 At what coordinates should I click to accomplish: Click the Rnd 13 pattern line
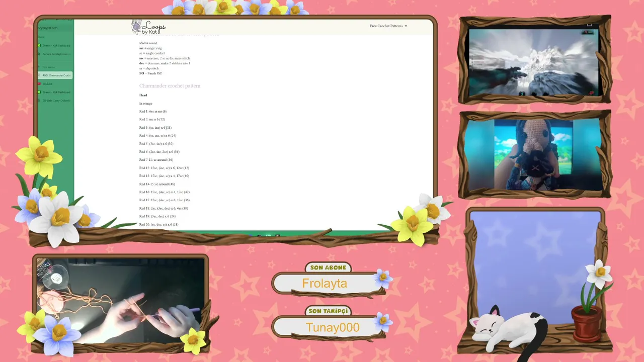point(164,176)
